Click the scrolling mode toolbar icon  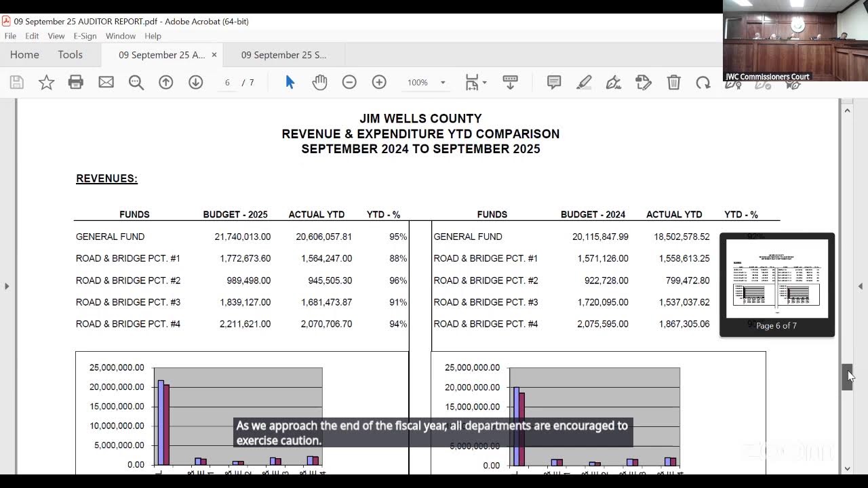pyautogui.click(x=511, y=83)
